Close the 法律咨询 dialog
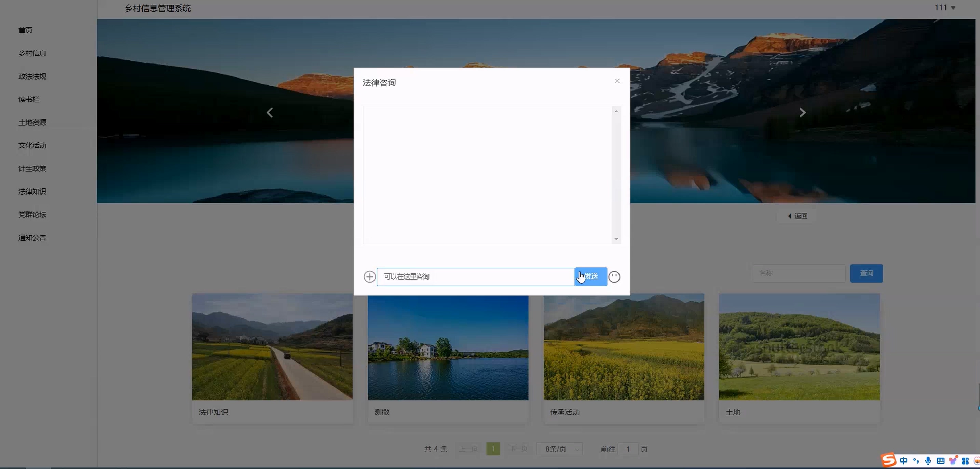 click(617, 81)
